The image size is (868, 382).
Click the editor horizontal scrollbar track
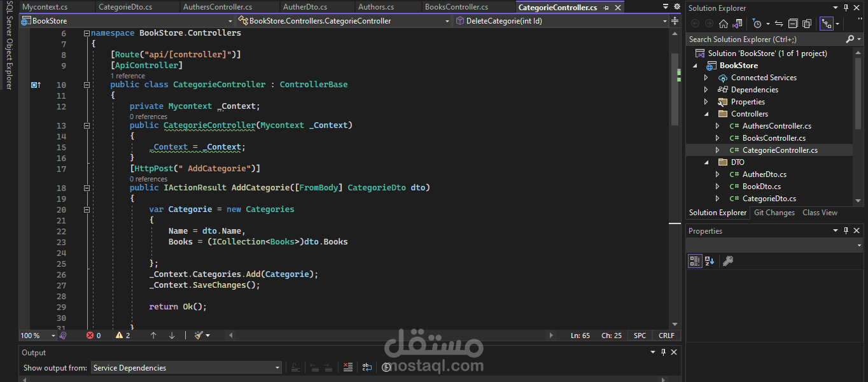391,336
